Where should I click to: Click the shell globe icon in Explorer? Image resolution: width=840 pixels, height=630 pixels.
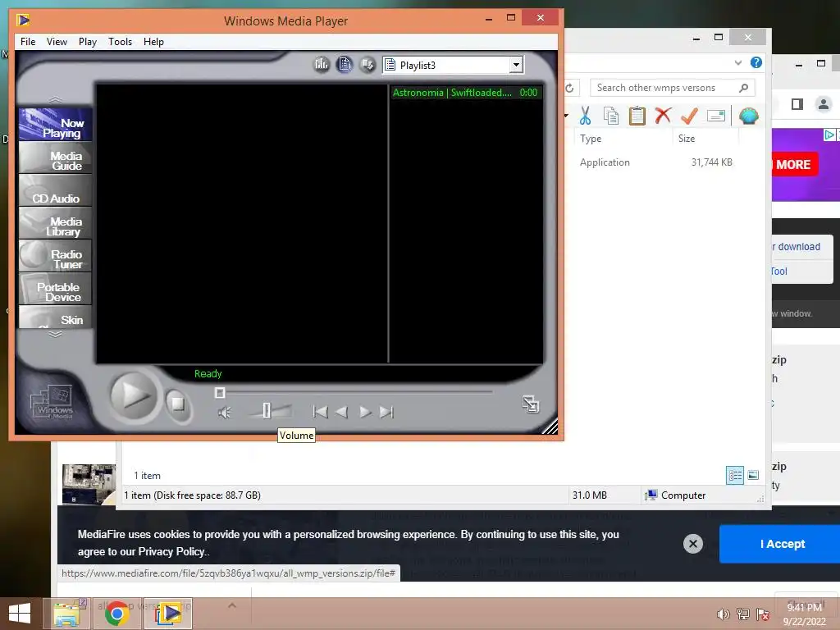[748, 116]
